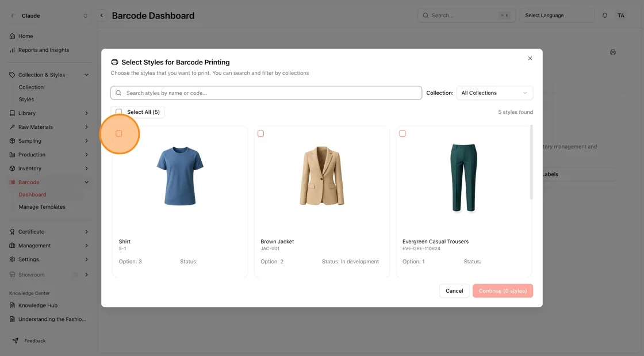The width and height of the screenshot is (644, 356).
Task: Expand the Library menu chevron
Action: click(87, 113)
